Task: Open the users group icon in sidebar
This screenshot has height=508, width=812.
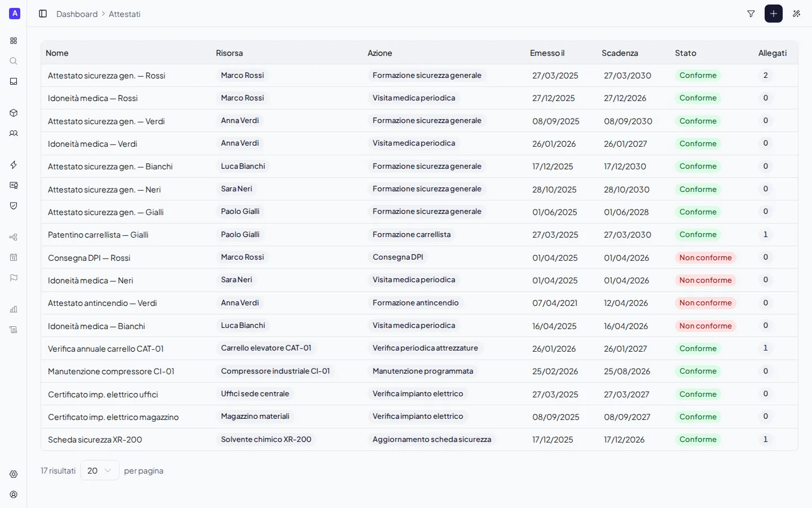Action: [14, 133]
